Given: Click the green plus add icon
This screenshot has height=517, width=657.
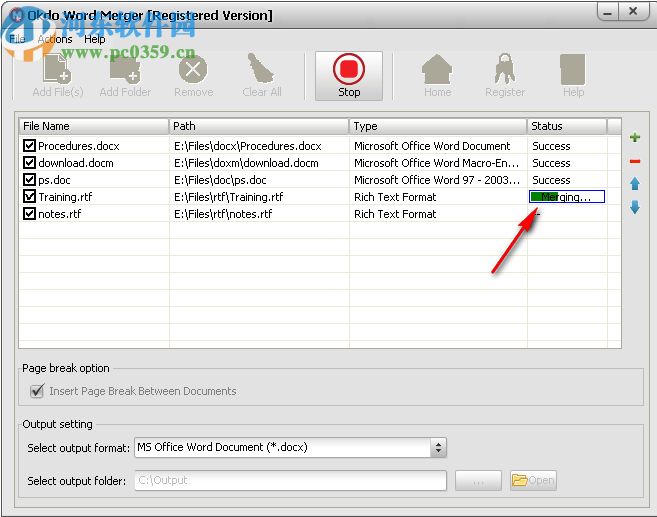Looking at the screenshot, I should (635, 137).
